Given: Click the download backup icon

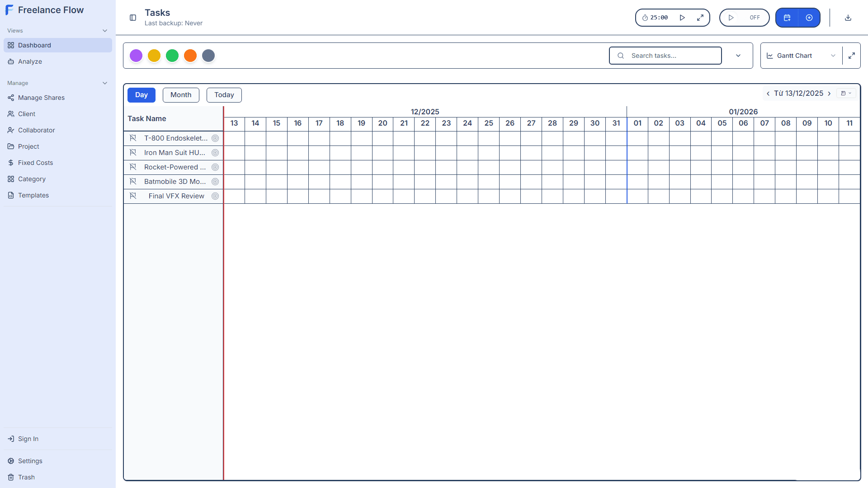Looking at the screenshot, I should click(x=848, y=18).
